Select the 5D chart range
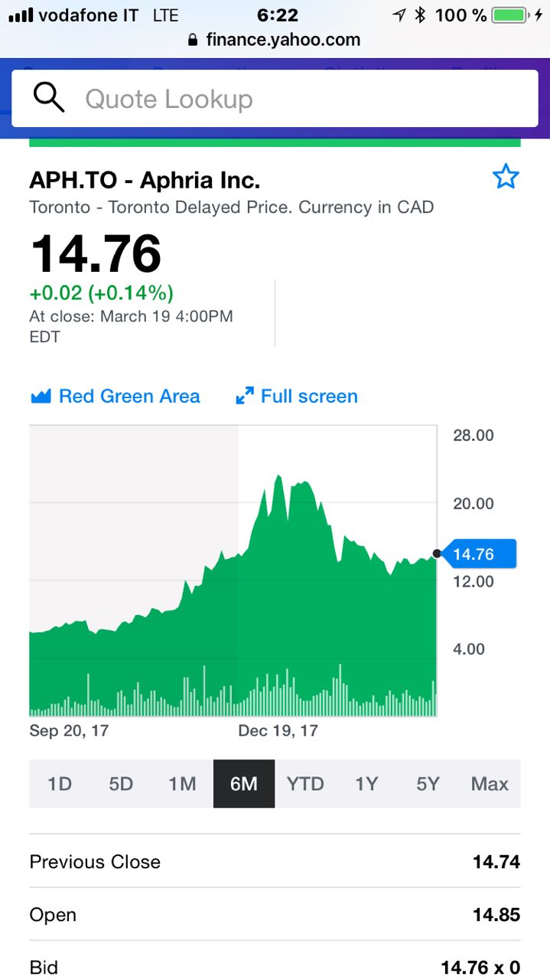This screenshot has height=980, width=550. click(121, 784)
